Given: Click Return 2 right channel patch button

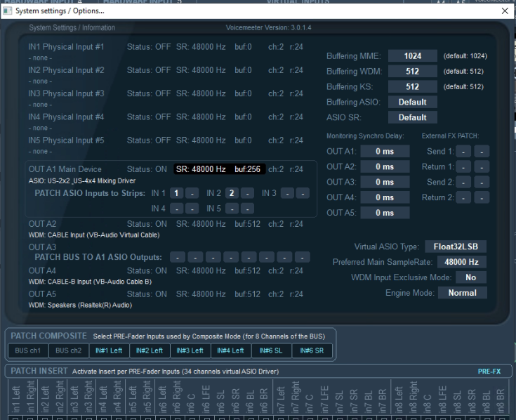Looking at the screenshot, I should pyautogui.click(x=482, y=197).
